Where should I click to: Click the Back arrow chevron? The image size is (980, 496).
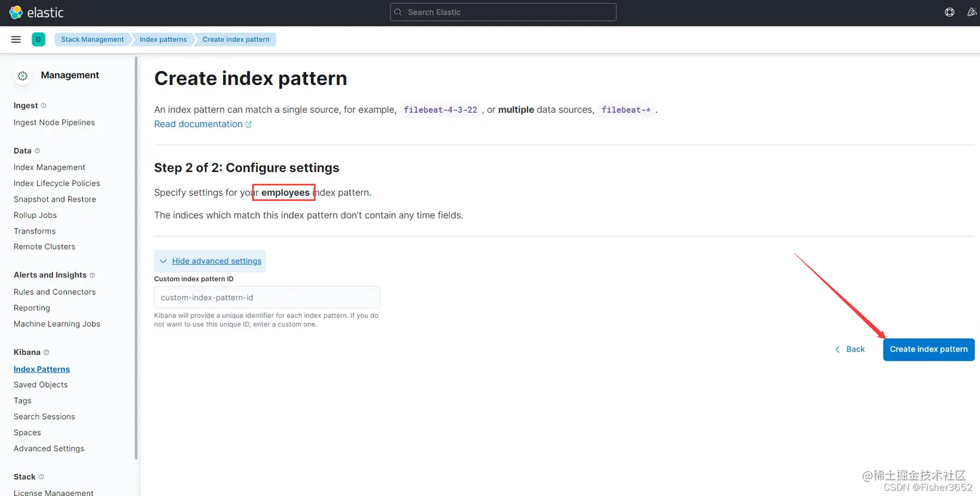click(x=837, y=349)
